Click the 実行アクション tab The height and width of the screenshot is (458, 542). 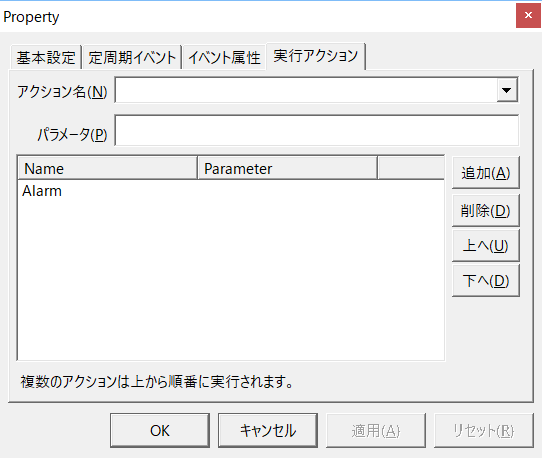pyautogui.click(x=316, y=56)
